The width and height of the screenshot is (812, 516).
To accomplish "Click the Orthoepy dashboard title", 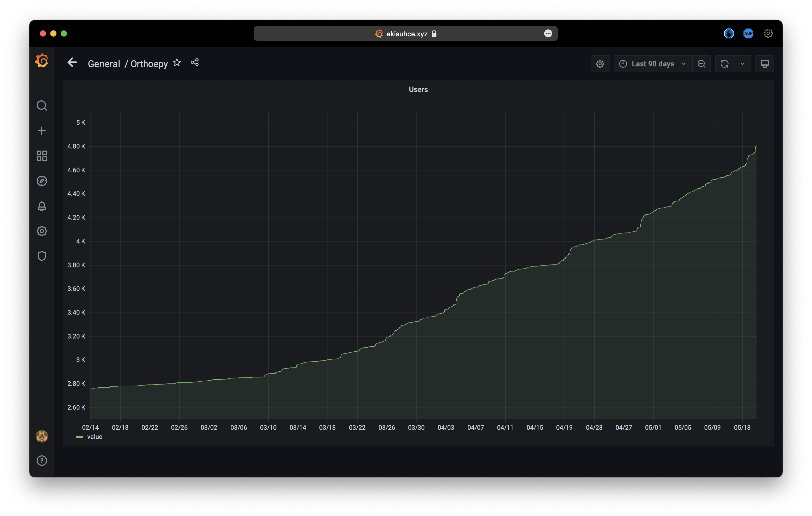I will pos(149,64).
